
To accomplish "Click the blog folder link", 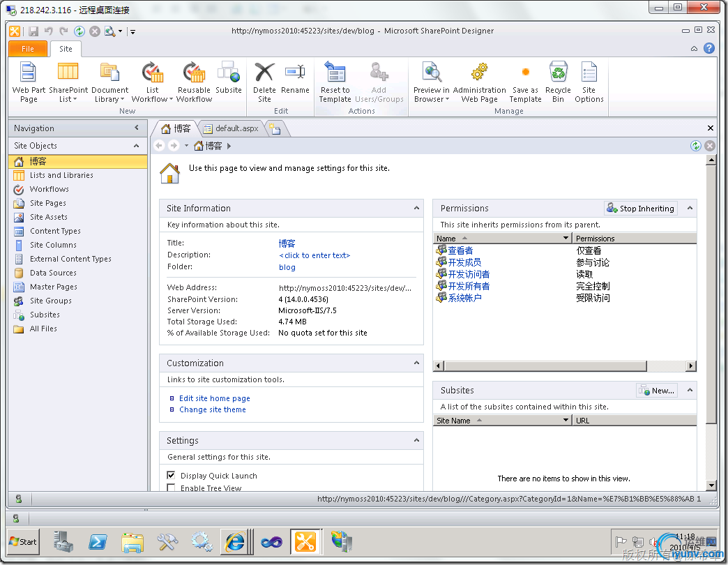I will click(287, 267).
